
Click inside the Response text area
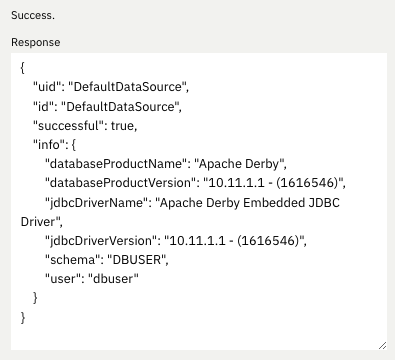[199, 201]
